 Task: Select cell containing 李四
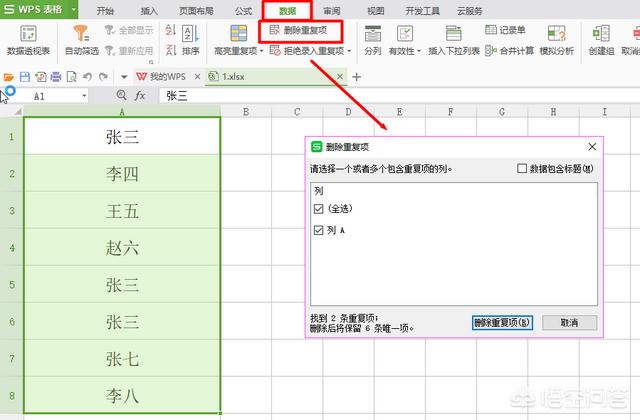[122, 173]
